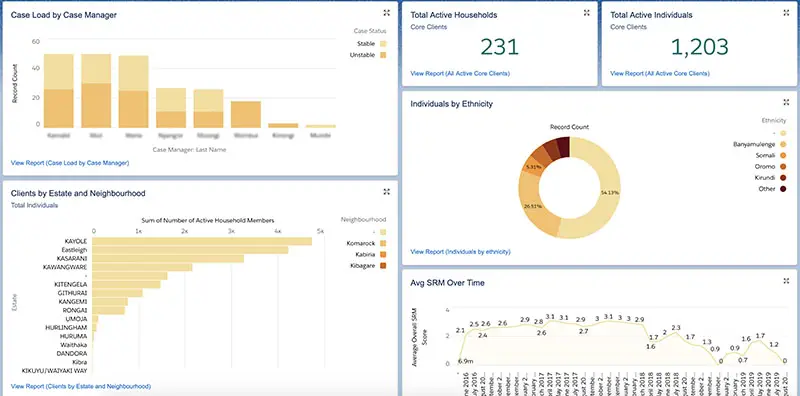Image resolution: width=800 pixels, height=396 pixels.
Task: Click the 231 households metric value
Action: pyautogui.click(x=499, y=47)
